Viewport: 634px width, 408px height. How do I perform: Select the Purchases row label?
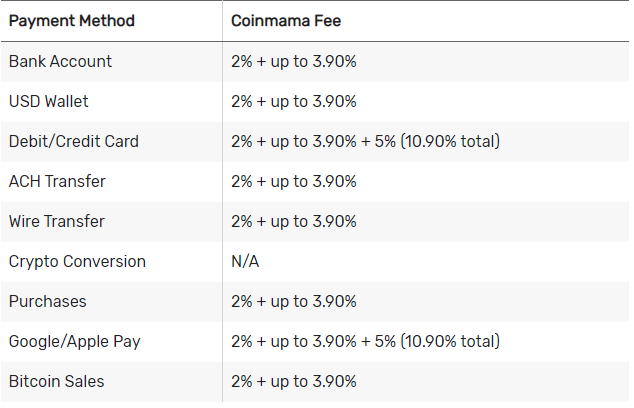coord(48,302)
